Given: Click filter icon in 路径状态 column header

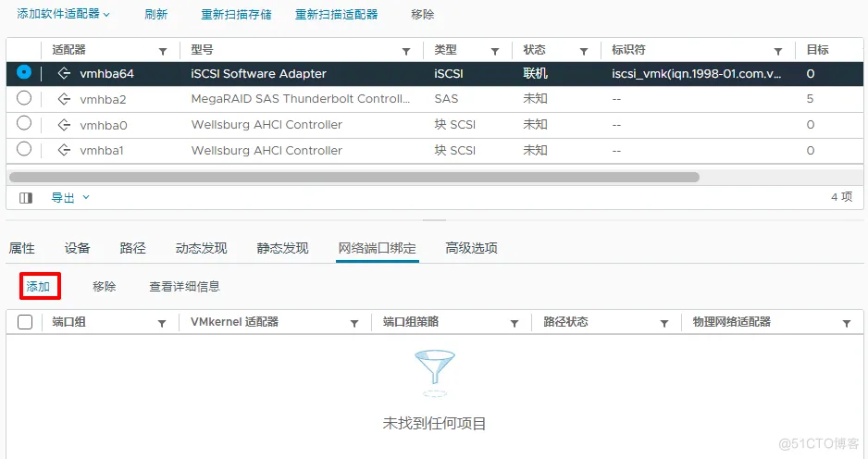Looking at the screenshot, I should [663, 323].
